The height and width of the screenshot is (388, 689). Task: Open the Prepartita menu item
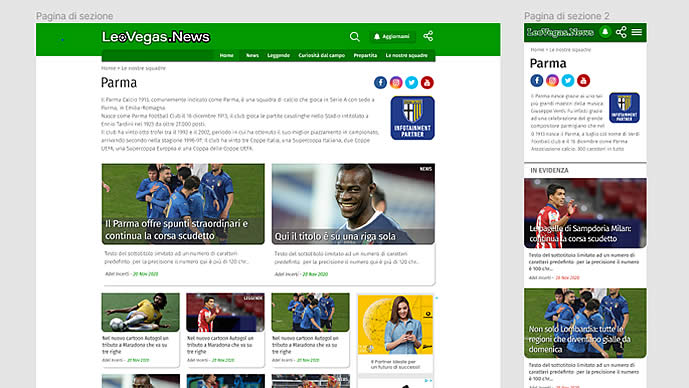[365, 55]
